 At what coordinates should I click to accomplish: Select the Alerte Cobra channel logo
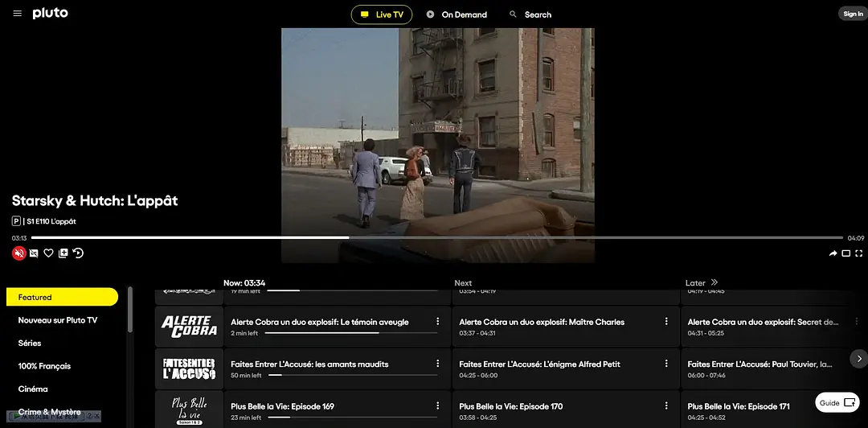pos(189,327)
